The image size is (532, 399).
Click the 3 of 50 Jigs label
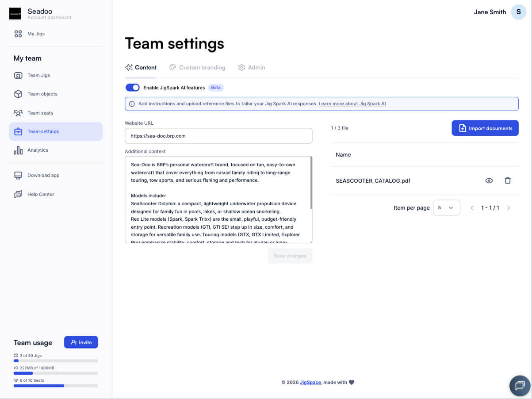(x=31, y=356)
